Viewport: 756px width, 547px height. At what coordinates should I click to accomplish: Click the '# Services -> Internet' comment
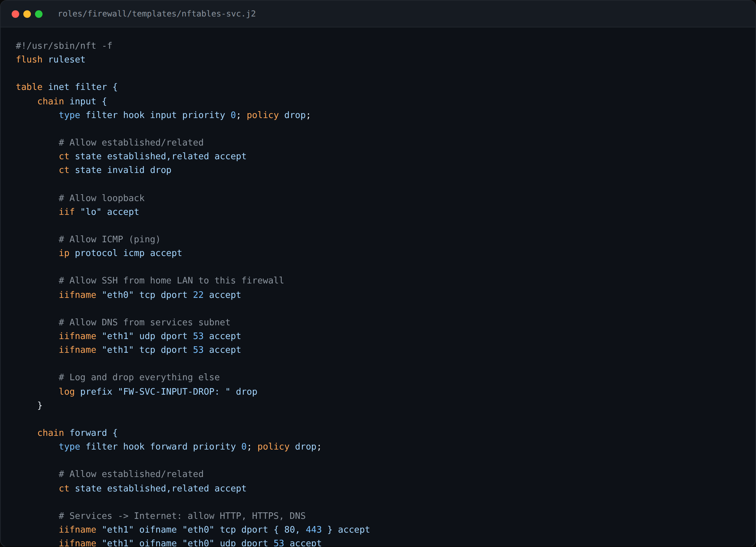182,516
